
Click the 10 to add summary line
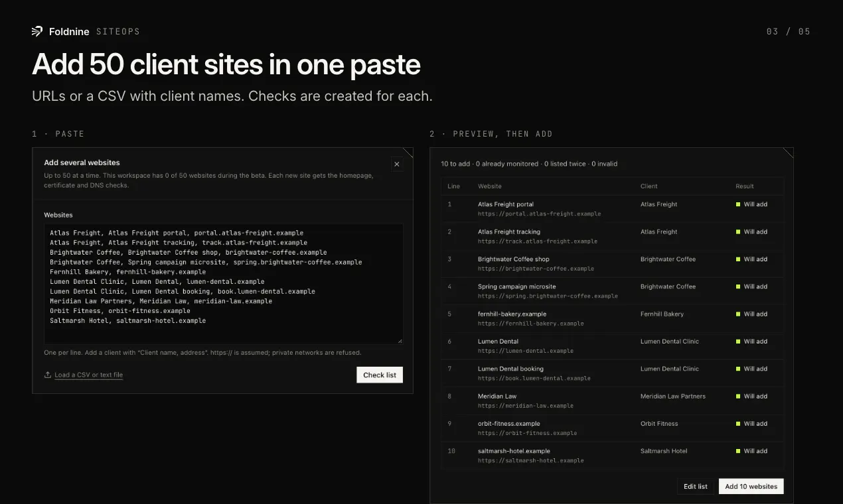tap(529, 164)
